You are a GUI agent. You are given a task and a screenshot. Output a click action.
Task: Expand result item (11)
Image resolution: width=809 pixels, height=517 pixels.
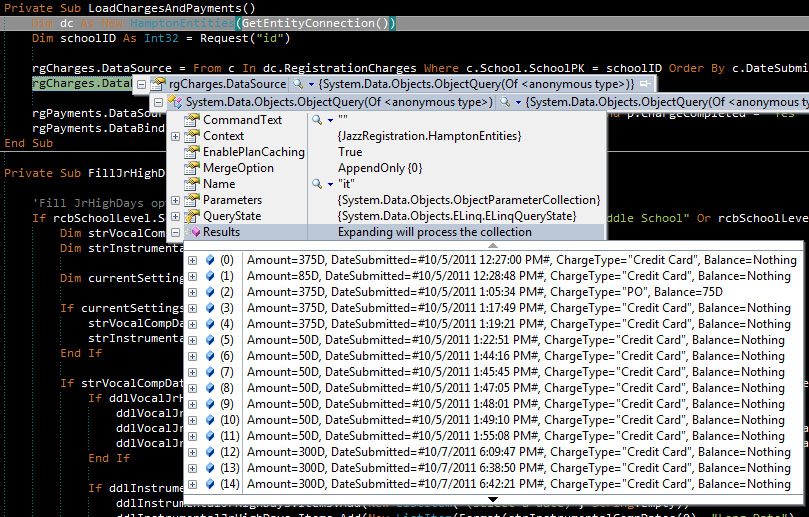[x=192, y=437]
